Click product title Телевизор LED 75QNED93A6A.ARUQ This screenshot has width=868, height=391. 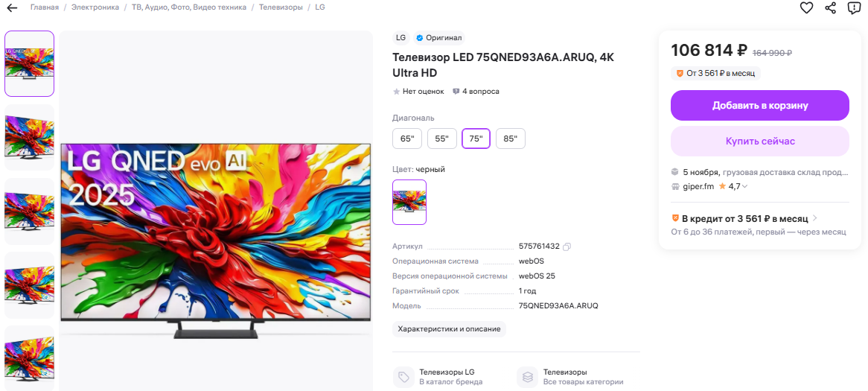(x=503, y=65)
